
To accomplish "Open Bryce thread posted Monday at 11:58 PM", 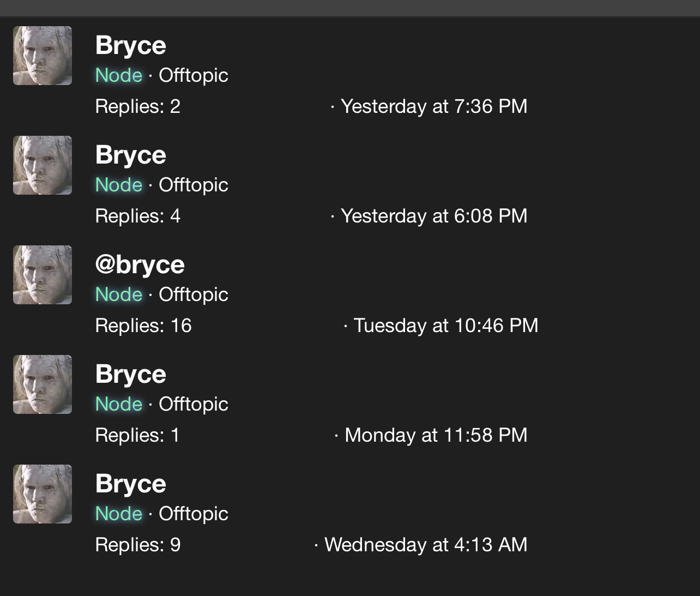I will [130, 374].
